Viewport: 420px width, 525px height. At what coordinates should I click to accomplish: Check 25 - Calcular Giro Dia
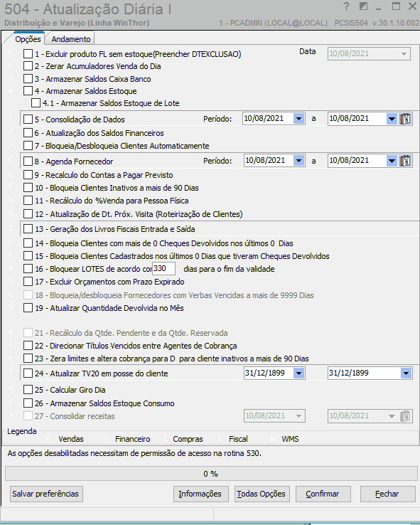point(28,390)
